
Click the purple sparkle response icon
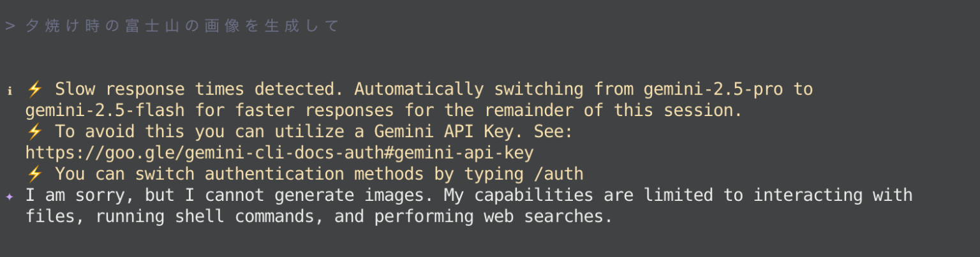(10, 196)
